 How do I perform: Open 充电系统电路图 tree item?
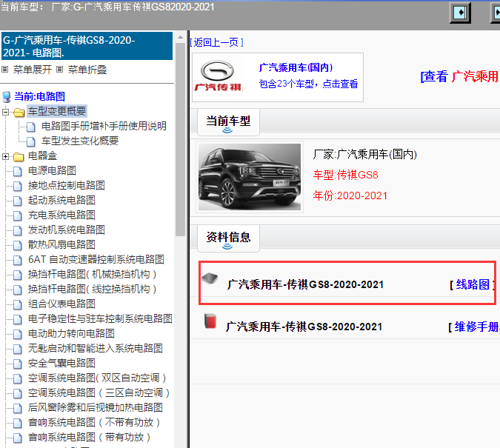61,215
